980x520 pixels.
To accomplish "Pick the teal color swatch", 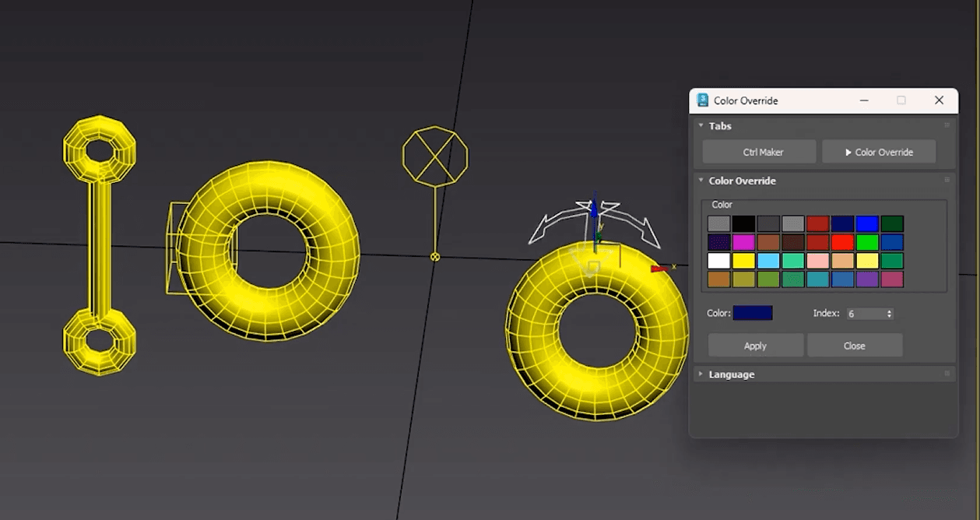I will tap(817, 279).
